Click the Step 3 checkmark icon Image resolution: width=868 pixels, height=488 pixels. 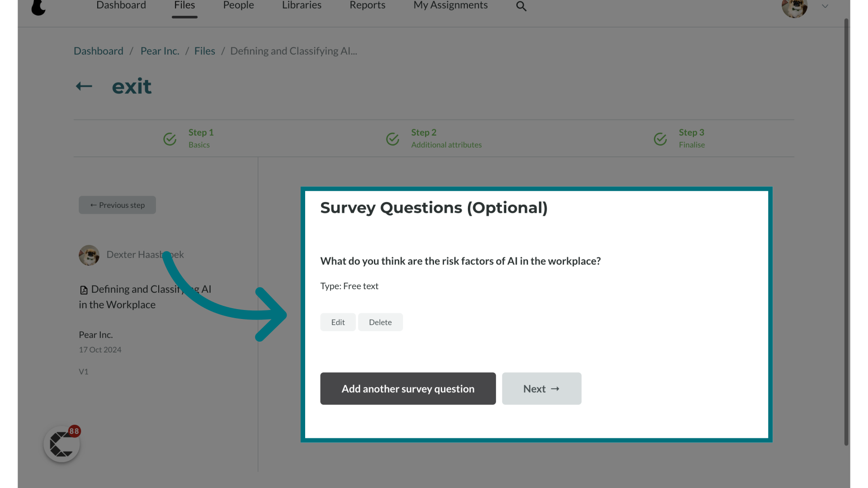pos(660,139)
